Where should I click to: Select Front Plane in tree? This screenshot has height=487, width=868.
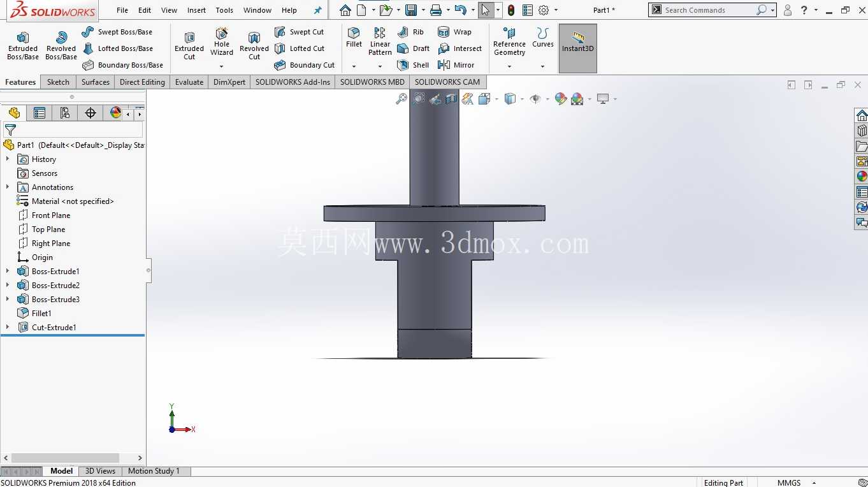tap(45, 215)
